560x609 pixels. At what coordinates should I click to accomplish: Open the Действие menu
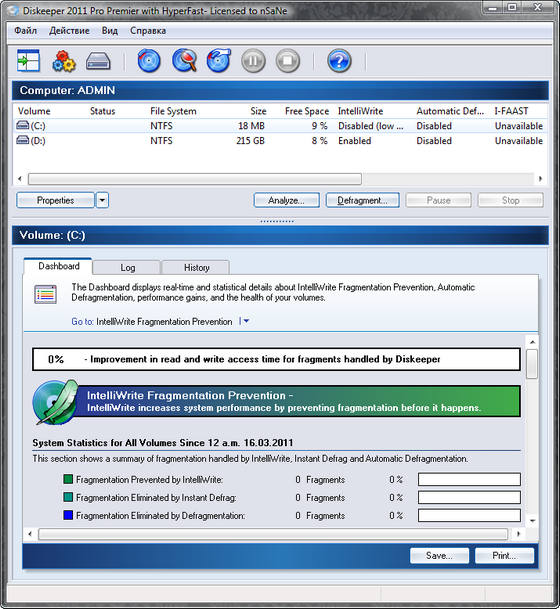point(69,31)
